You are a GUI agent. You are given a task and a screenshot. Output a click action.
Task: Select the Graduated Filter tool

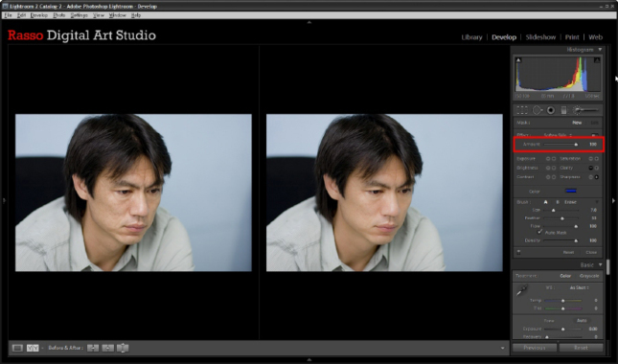pos(563,110)
